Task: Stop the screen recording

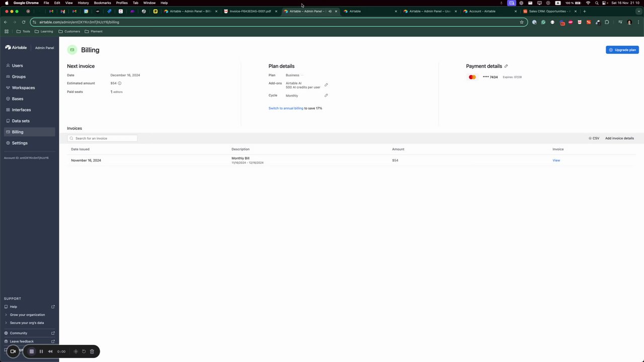Action: pyautogui.click(x=31, y=351)
